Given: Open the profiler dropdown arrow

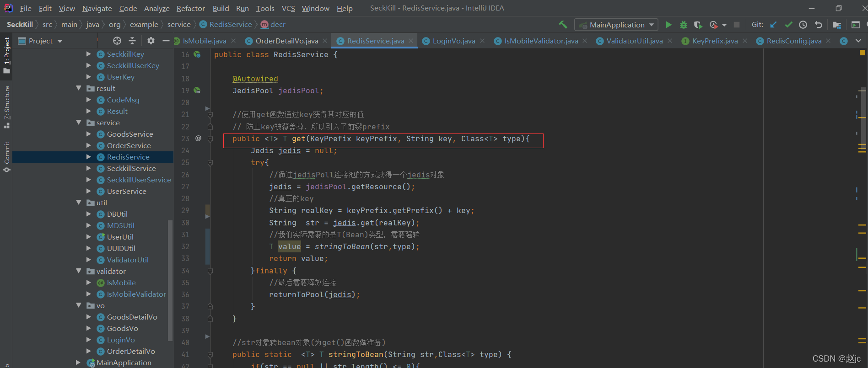Looking at the screenshot, I should click(724, 25).
